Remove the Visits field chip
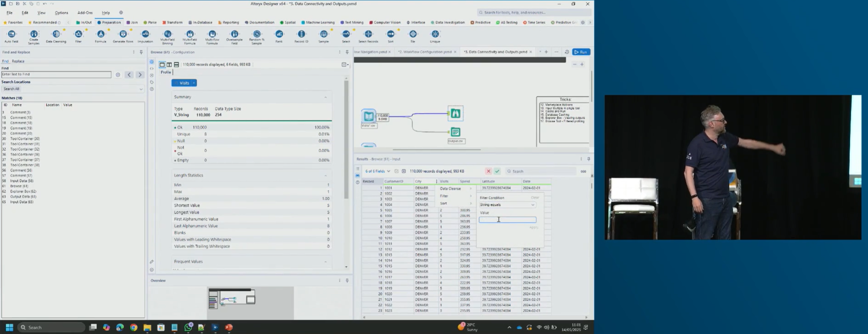The width and height of the screenshot is (868, 334). (x=194, y=83)
